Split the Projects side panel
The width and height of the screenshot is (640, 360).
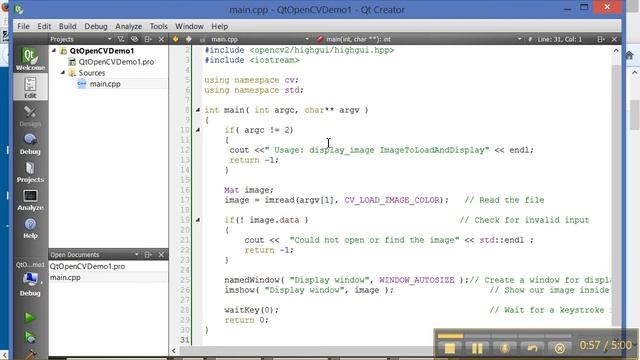coord(148,39)
